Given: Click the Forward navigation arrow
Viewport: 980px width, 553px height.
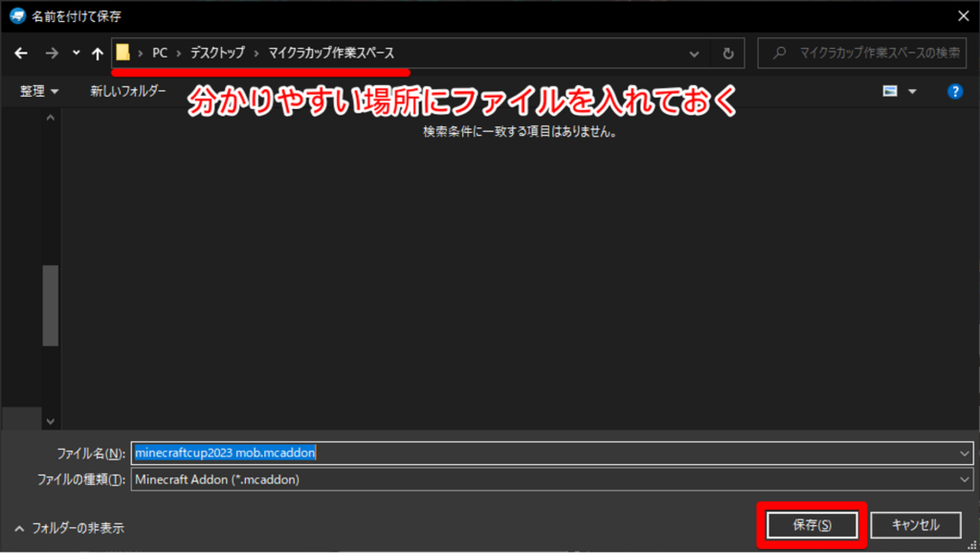Looking at the screenshot, I should [x=51, y=54].
